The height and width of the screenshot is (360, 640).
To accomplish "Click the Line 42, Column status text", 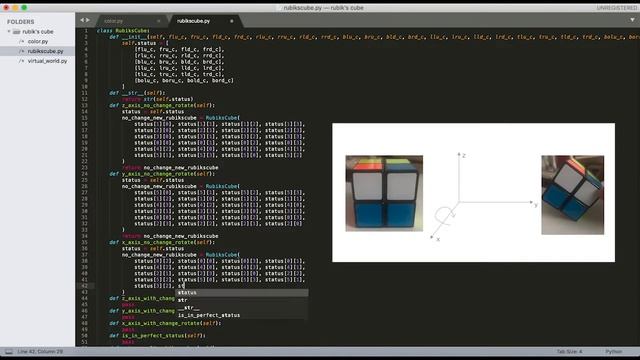I will click(40, 351).
